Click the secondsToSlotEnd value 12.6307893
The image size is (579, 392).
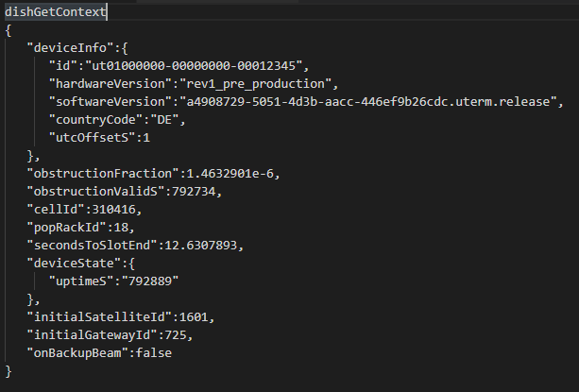tap(201, 246)
